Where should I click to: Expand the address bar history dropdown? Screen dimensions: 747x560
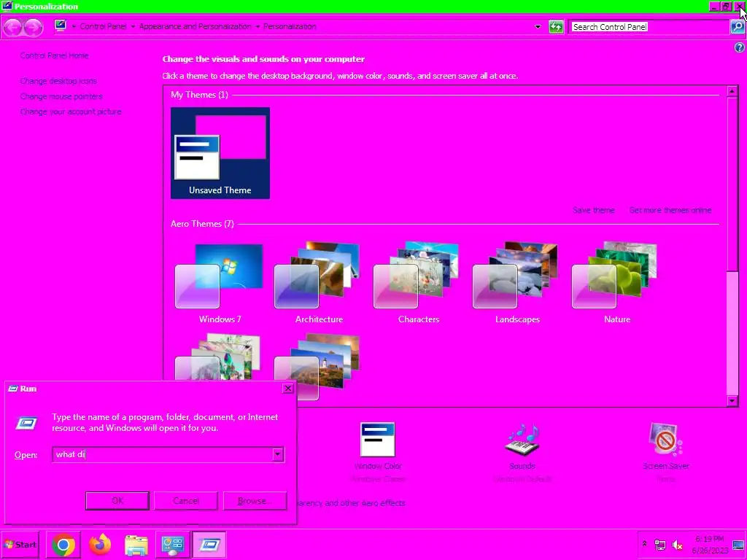pos(538,27)
